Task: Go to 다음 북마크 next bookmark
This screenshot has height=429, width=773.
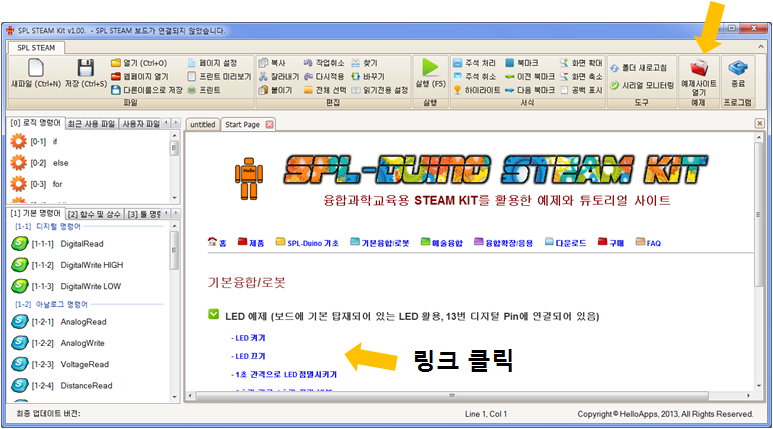Action: pyautogui.click(x=530, y=90)
